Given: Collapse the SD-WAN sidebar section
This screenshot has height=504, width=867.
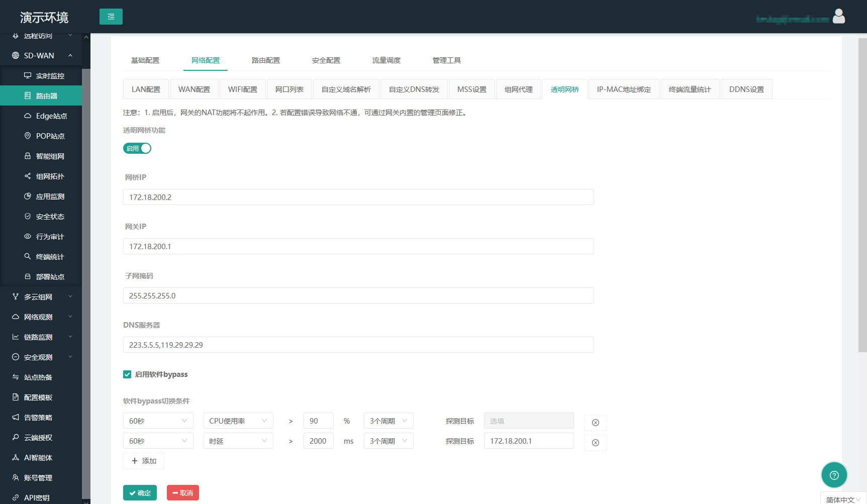Looking at the screenshot, I should click(x=70, y=55).
